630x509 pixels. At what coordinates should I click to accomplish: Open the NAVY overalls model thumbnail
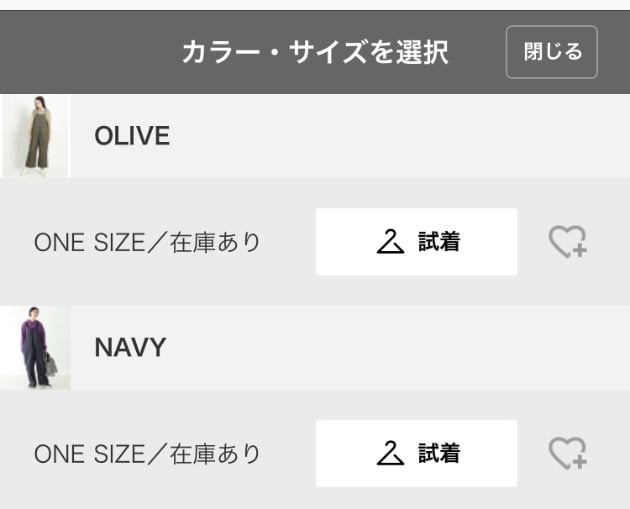pos(35,348)
